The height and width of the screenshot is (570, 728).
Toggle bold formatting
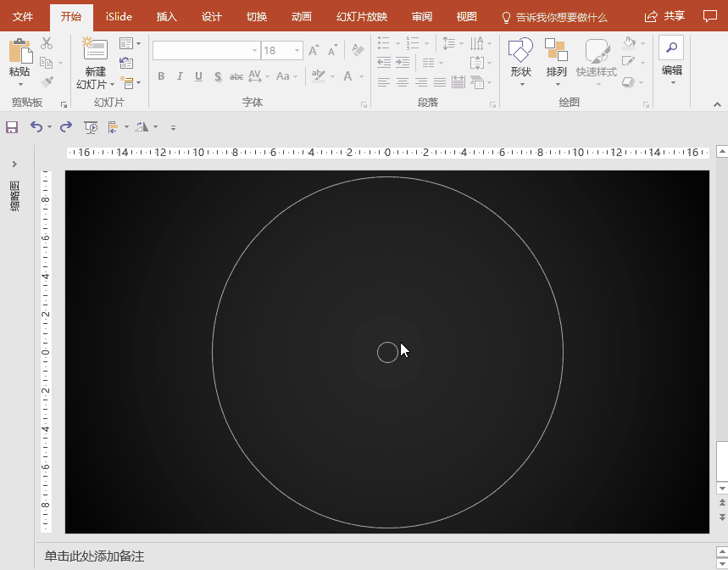click(160, 76)
